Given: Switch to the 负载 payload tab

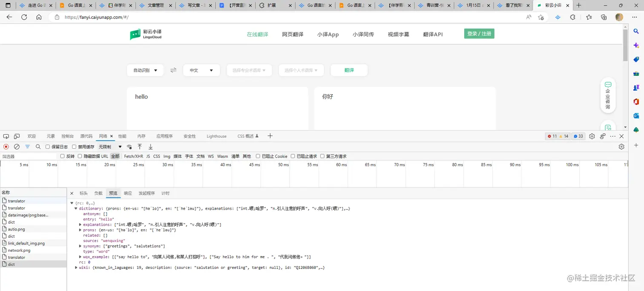Looking at the screenshot, I should (x=98, y=193).
